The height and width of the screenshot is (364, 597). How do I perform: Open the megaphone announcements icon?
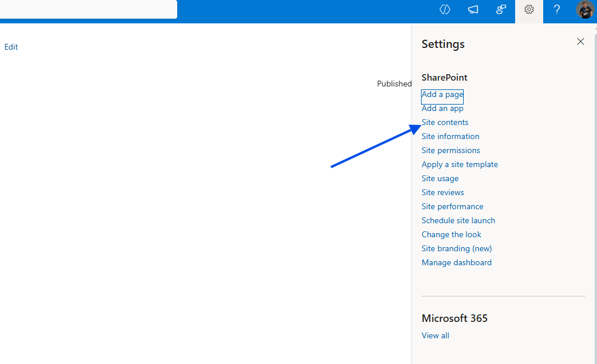[x=473, y=9]
